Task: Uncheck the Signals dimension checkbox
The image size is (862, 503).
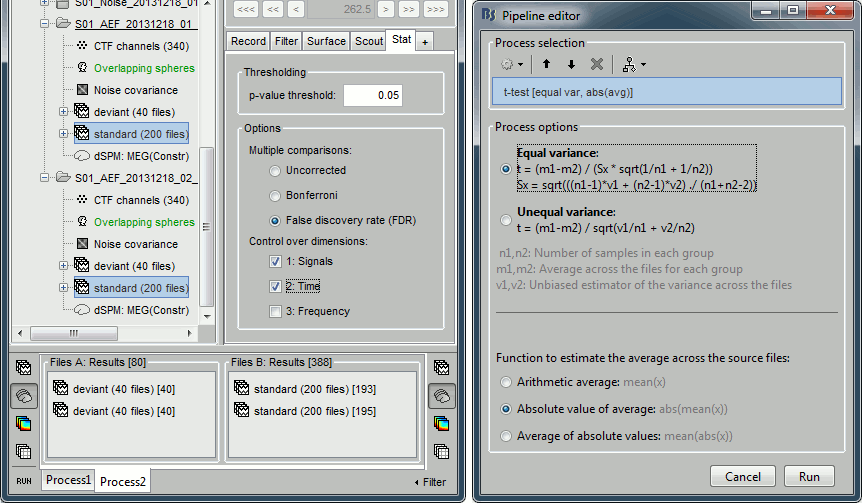Action: (x=275, y=261)
